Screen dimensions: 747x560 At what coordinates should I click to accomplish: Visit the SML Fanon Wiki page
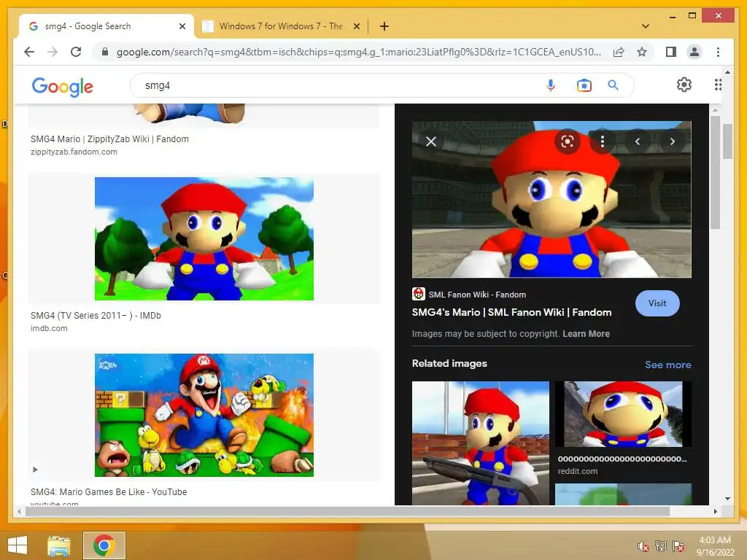tap(657, 303)
